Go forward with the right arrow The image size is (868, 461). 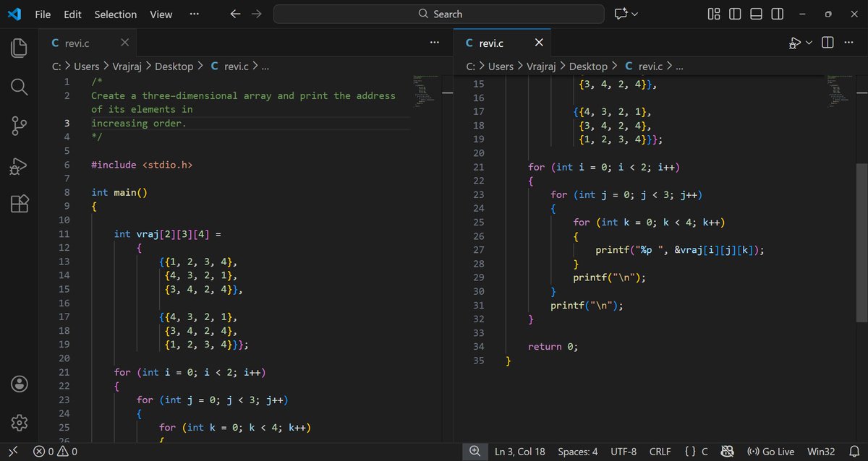[x=256, y=14]
